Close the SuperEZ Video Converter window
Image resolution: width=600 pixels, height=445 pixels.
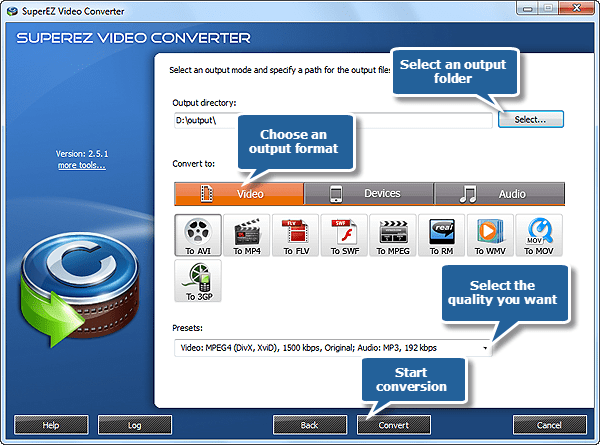coord(577,8)
